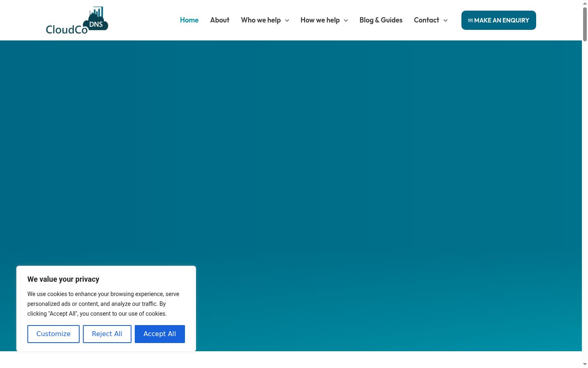
Task: Customize cookie preferences
Action: (53, 334)
